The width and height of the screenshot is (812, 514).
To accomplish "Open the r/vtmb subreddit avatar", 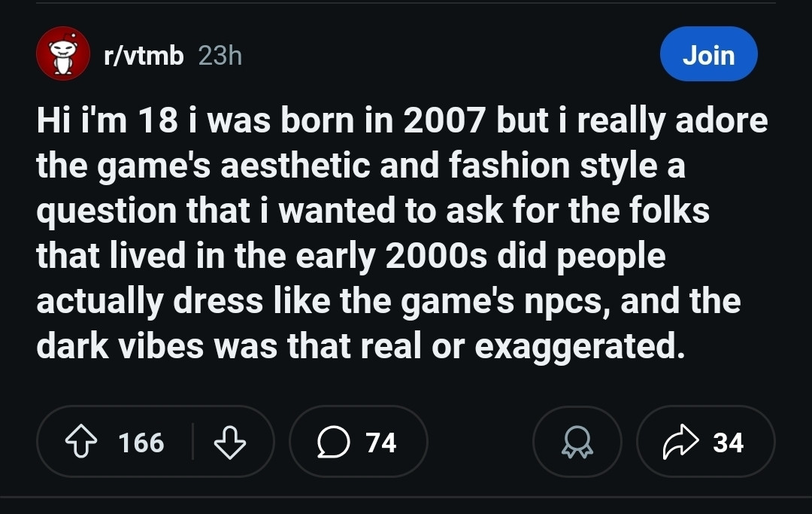I will coord(62,54).
